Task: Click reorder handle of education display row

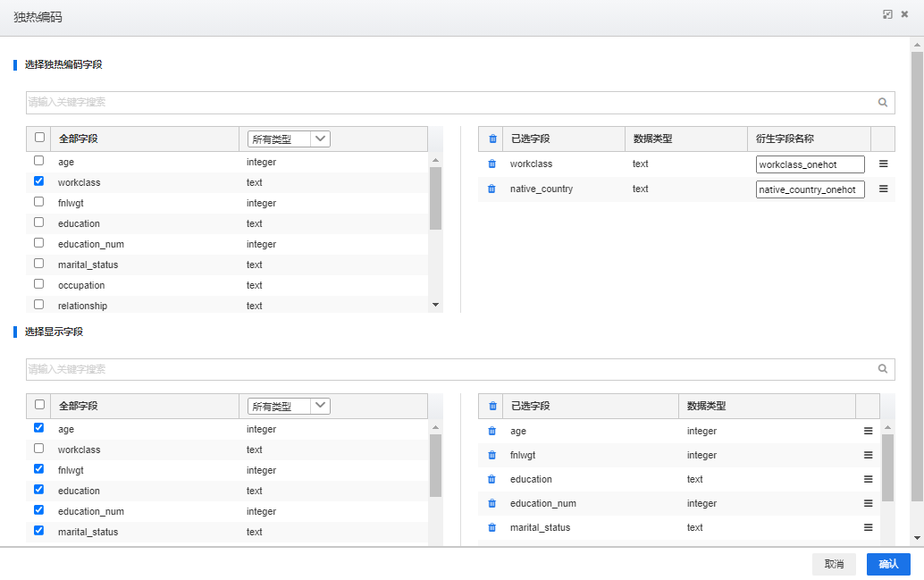Action: [868, 479]
